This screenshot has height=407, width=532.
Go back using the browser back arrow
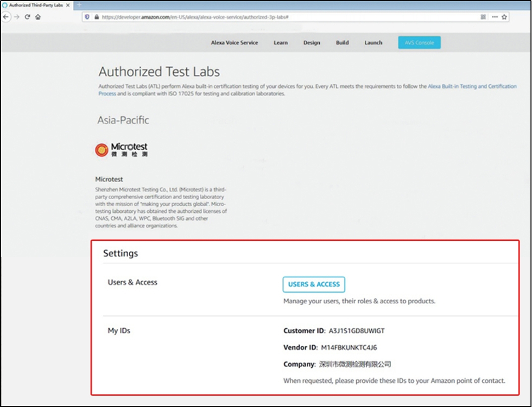click(6, 17)
